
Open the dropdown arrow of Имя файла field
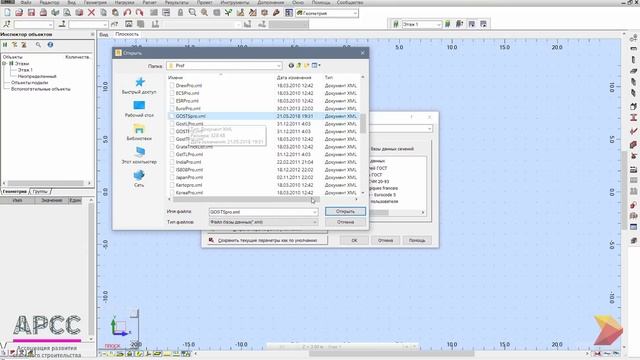[x=314, y=212]
